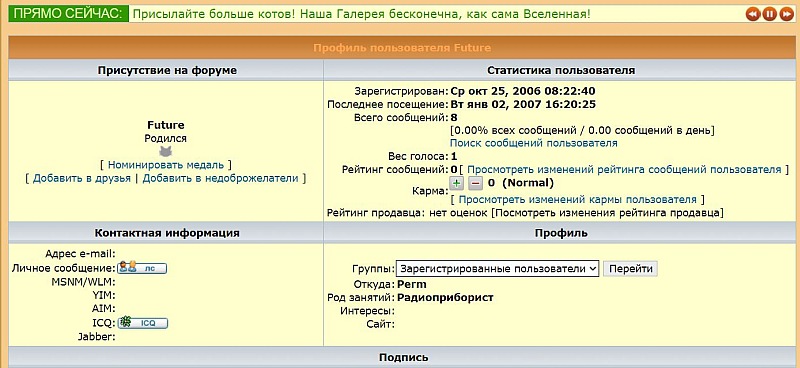Click registration date Ср окт 25, 2006
Viewport: 800px width, 368px height.
tap(523, 91)
